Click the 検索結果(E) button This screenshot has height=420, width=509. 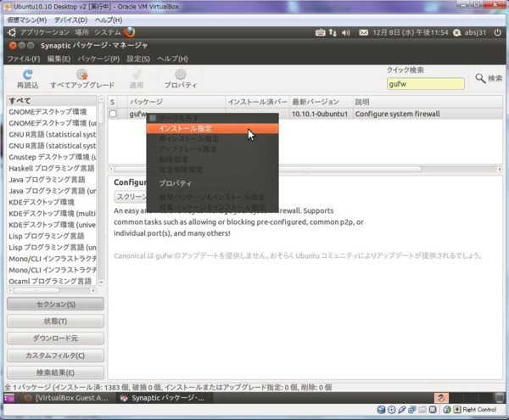coord(55,372)
